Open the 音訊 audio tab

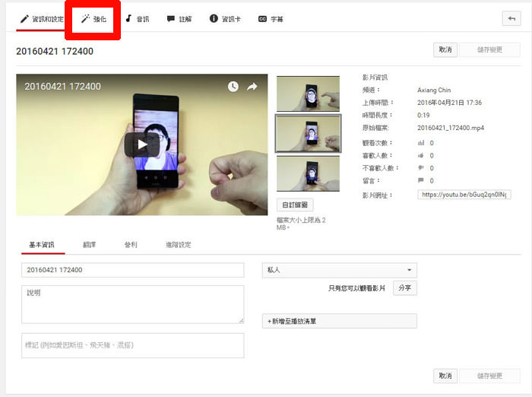tap(138, 19)
